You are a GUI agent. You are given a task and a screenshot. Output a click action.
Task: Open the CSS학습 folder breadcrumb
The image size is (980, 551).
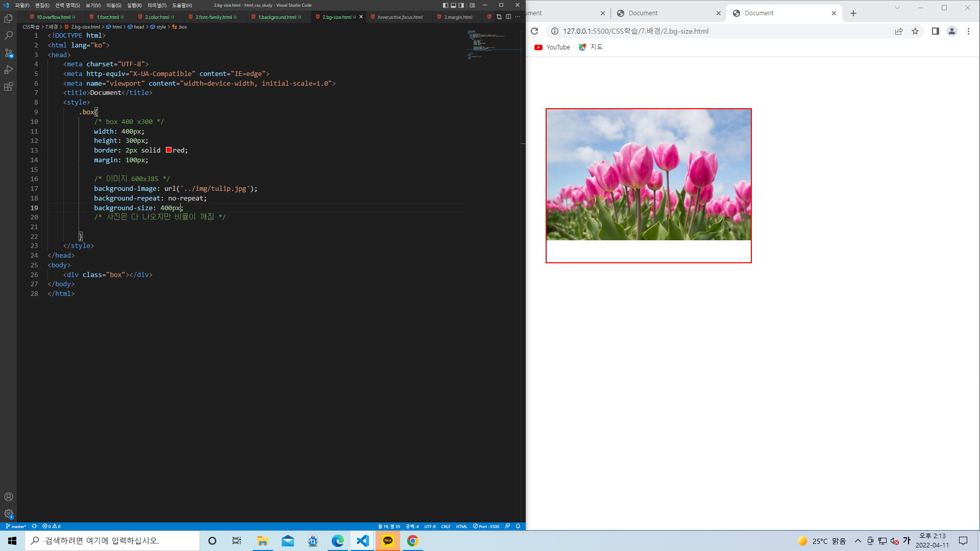(31, 27)
